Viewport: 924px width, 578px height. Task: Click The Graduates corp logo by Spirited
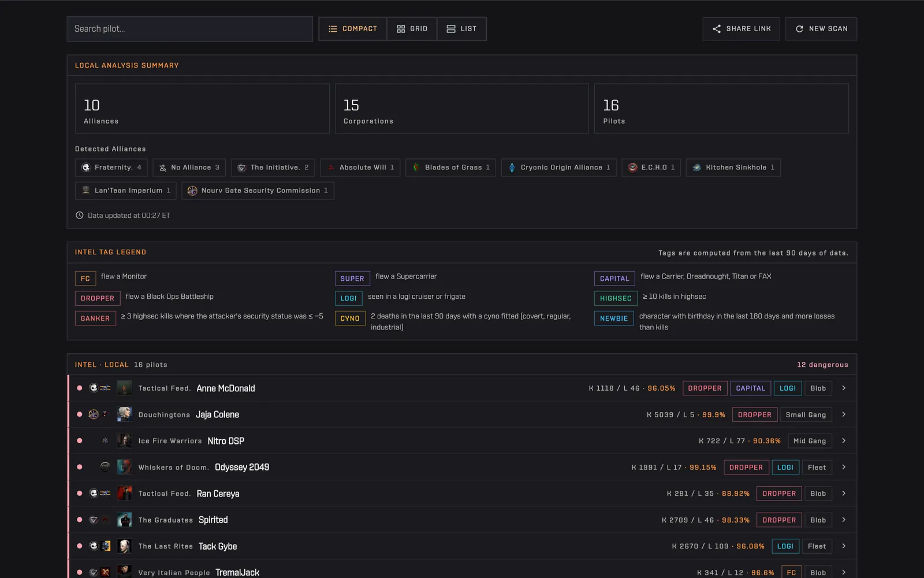[105, 520]
